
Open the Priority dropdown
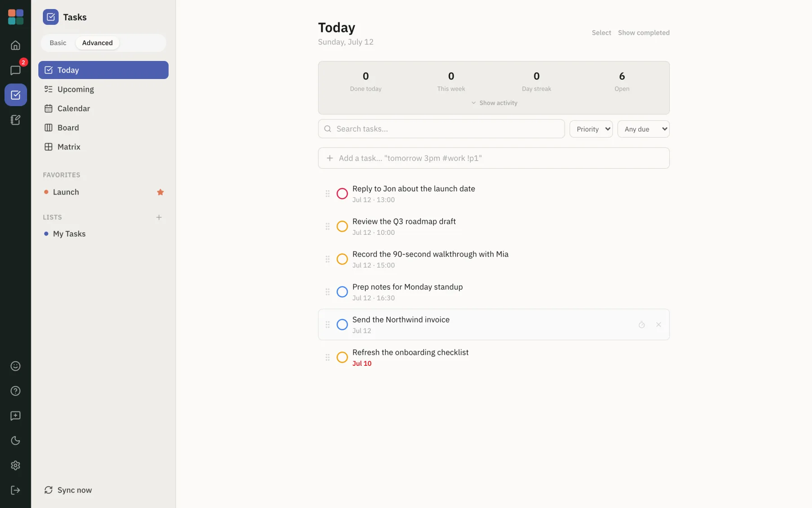pyautogui.click(x=591, y=129)
